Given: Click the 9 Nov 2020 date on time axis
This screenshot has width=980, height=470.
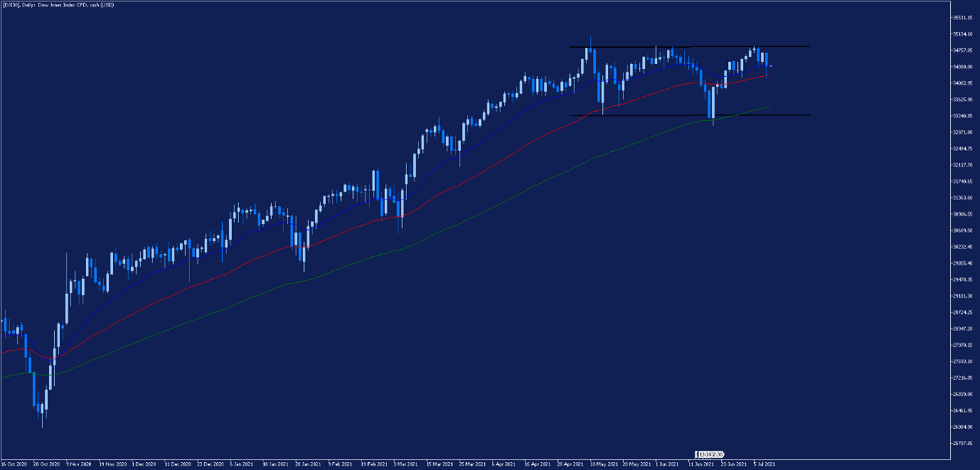Looking at the screenshot, I should 79,463.
